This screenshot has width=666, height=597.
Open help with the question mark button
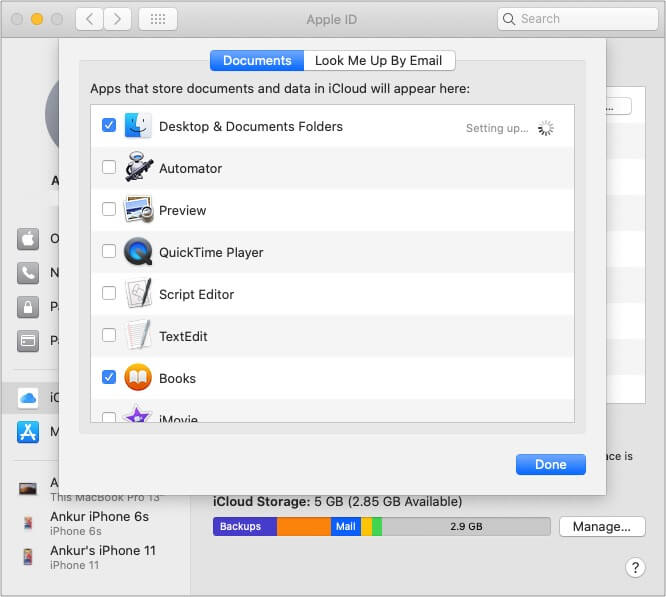pyautogui.click(x=635, y=567)
